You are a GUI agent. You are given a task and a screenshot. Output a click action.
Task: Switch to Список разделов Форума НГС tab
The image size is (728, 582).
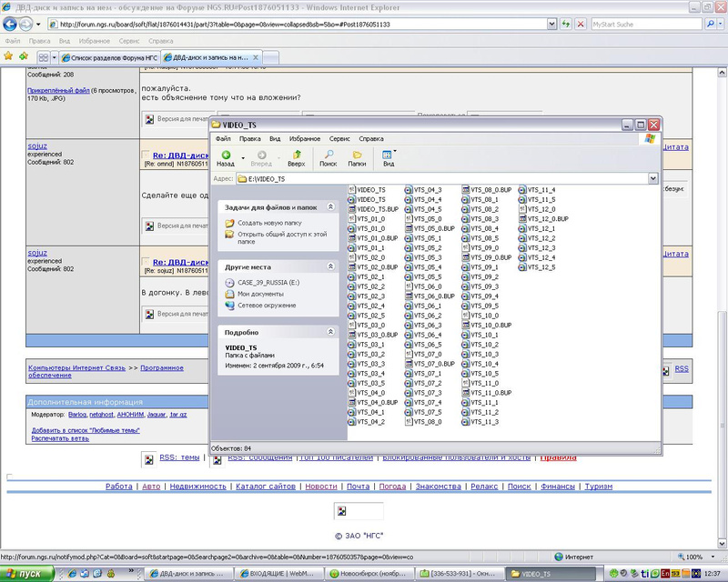point(107,57)
